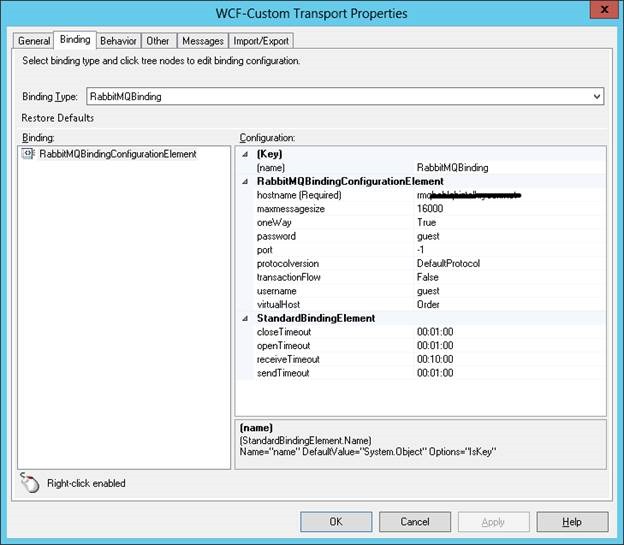This screenshot has height=545, width=624.
Task: Select the receiveTimeout property label
Action: [288, 359]
